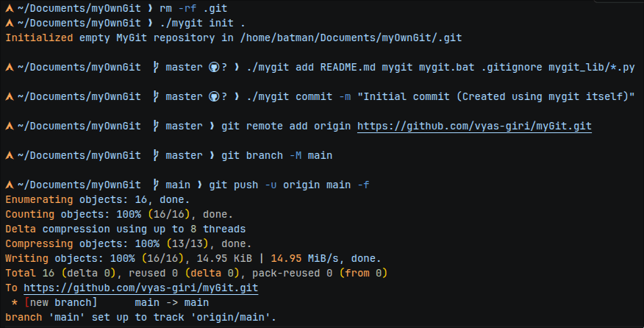
Task: Select 'Delta compression using up to 8 threads' line
Action: pyautogui.click(x=126, y=229)
